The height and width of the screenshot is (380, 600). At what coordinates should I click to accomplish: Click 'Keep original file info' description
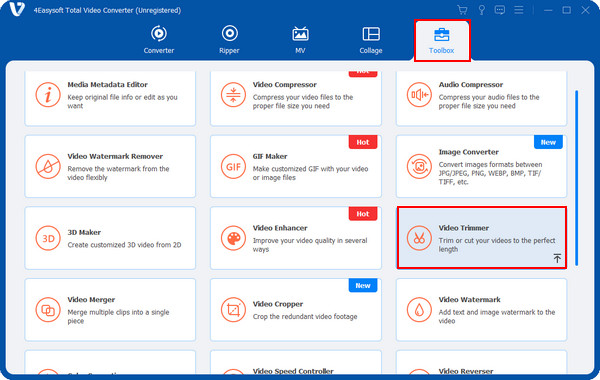122,101
